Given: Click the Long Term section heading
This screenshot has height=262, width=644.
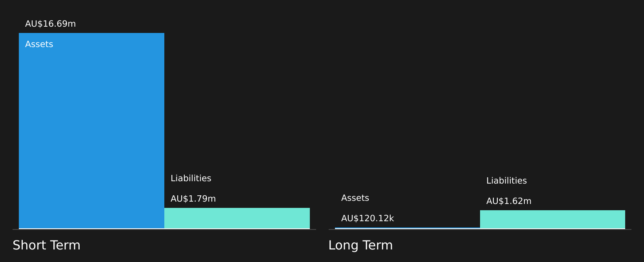Looking at the screenshot, I should 360,245.
